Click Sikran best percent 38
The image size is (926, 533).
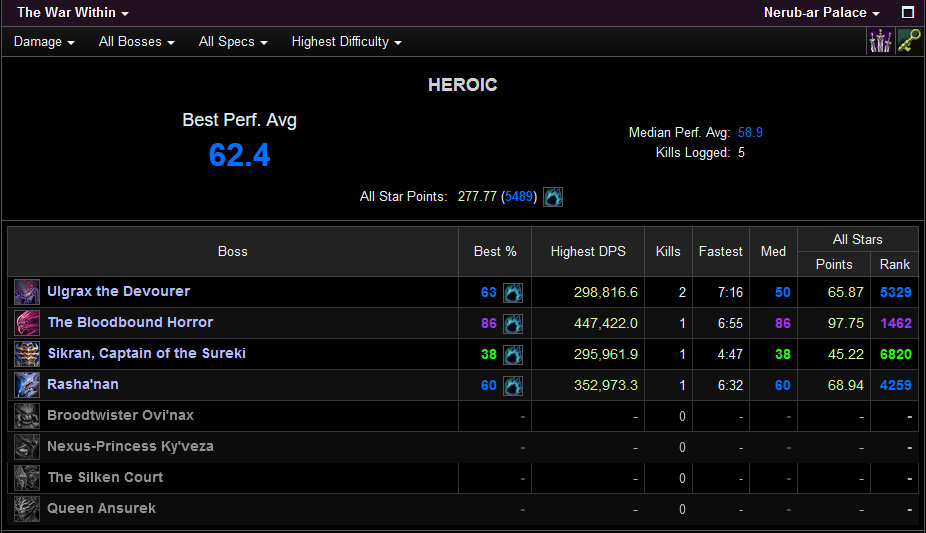click(488, 354)
